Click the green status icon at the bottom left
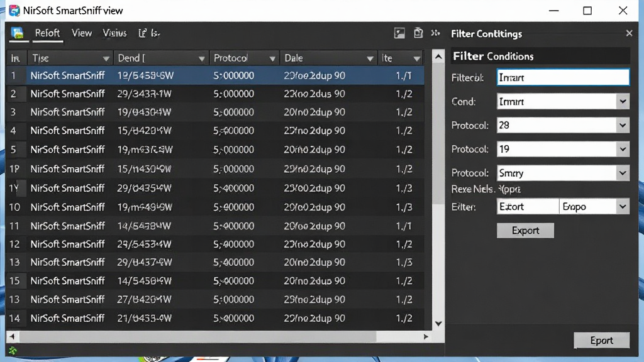 [x=13, y=351]
